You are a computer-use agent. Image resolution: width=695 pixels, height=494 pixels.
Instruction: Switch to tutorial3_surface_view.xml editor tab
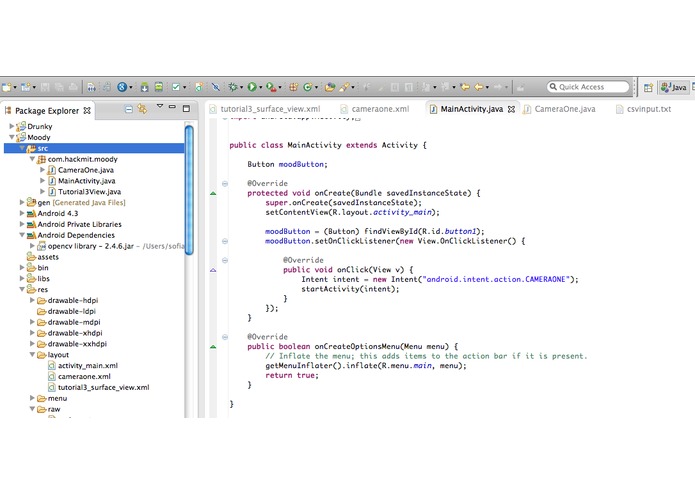click(265, 109)
